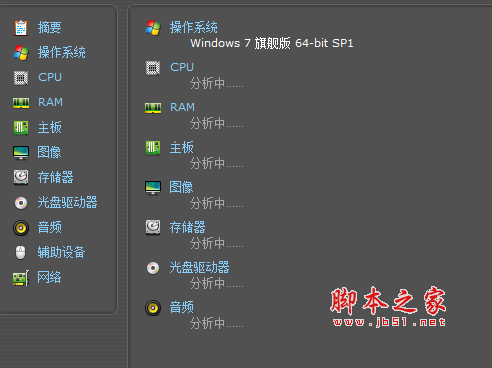492x368 pixels.
Task: Click 图像 monitor icon in summary panel
Action: tap(153, 188)
